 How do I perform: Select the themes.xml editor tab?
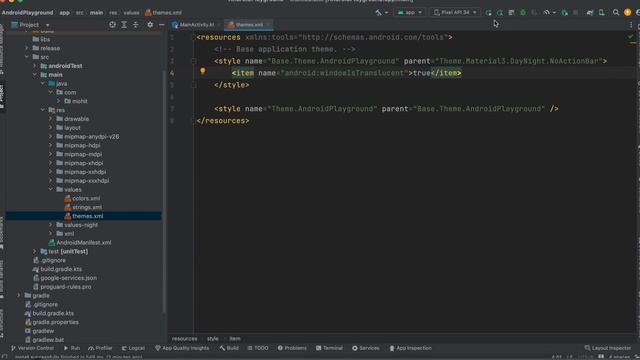coord(248,25)
